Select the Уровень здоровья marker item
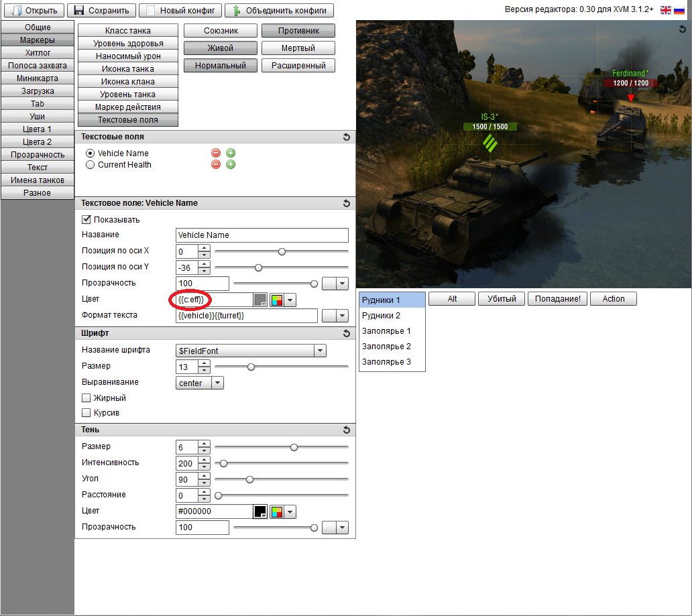 [x=128, y=44]
